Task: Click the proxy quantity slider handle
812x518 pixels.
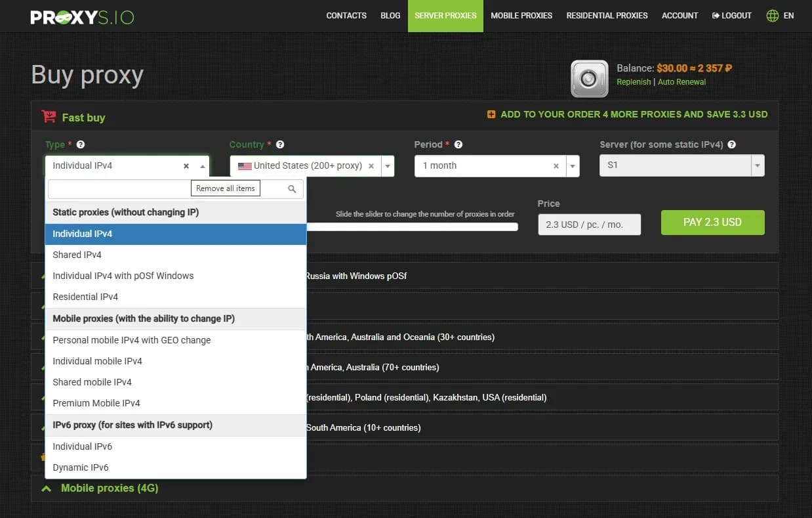Action: pyautogui.click(x=314, y=227)
